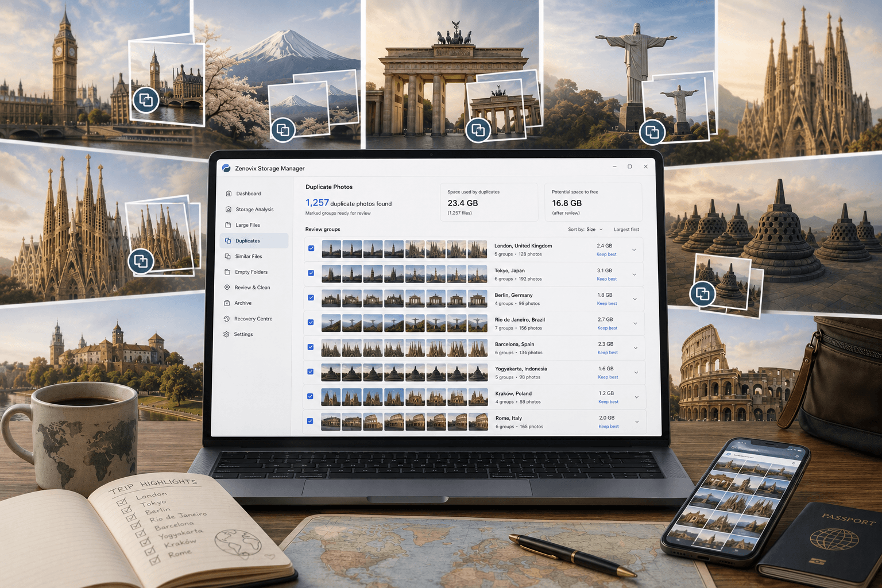Select first thumbnail in Rome row
The height and width of the screenshot is (588, 882).
(x=330, y=422)
